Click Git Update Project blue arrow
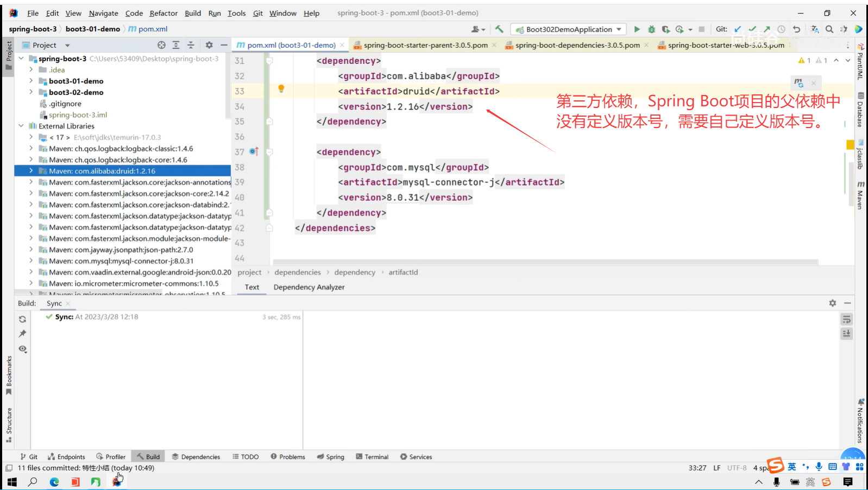Screen dimensions: 868x490 click(738, 29)
